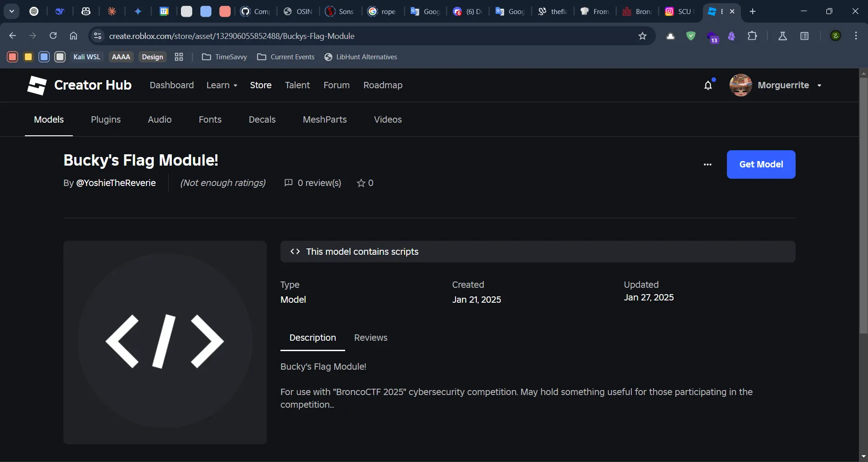Viewport: 868px width, 462px height.
Task: Click the model's code thumbnail image
Action: [165, 342]
